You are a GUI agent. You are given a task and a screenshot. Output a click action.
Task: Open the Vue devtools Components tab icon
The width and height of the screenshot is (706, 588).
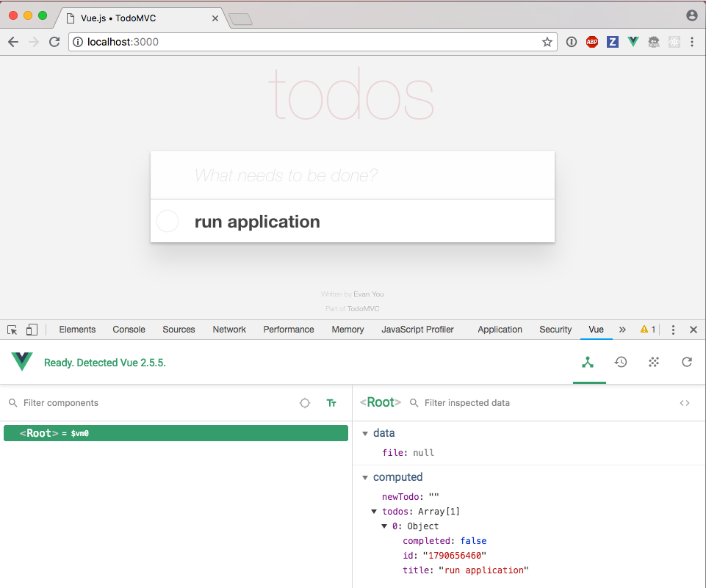click(588, 362)
